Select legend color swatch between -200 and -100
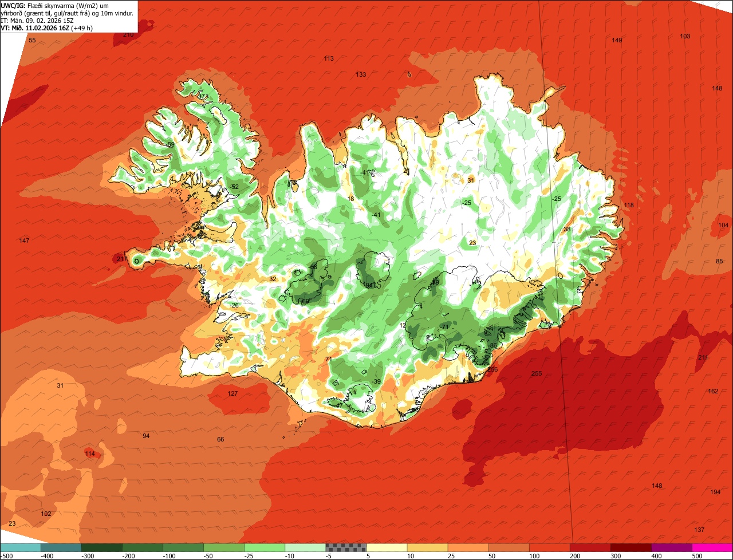The height and width of the screenshot is (560, 733). tap(142, 547)
